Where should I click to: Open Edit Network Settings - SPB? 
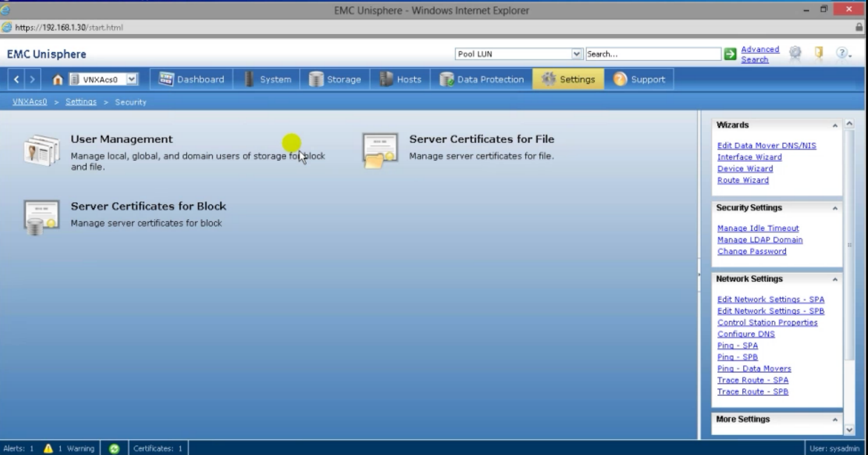(x=771, y=311)
